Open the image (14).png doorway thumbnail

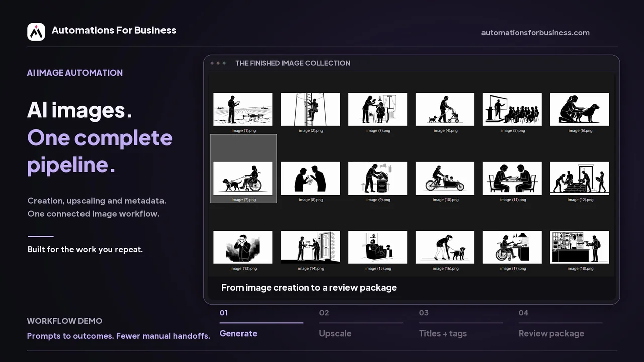(x=310, y=247)
